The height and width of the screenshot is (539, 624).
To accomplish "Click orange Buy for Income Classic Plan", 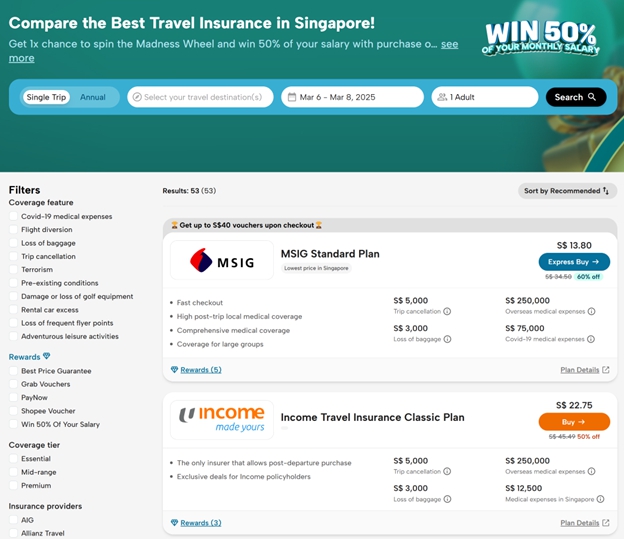I will [574, 422].
